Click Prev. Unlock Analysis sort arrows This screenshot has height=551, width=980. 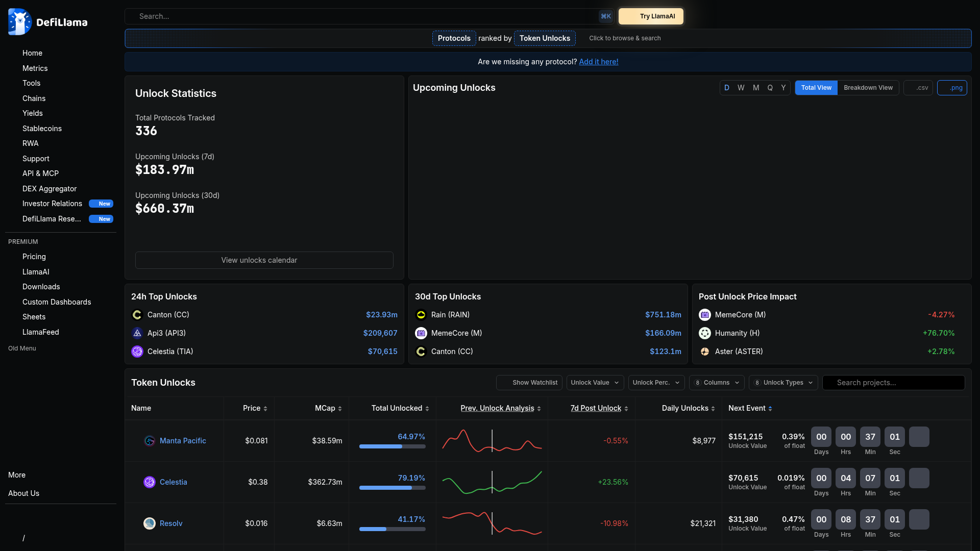(539, 409)
